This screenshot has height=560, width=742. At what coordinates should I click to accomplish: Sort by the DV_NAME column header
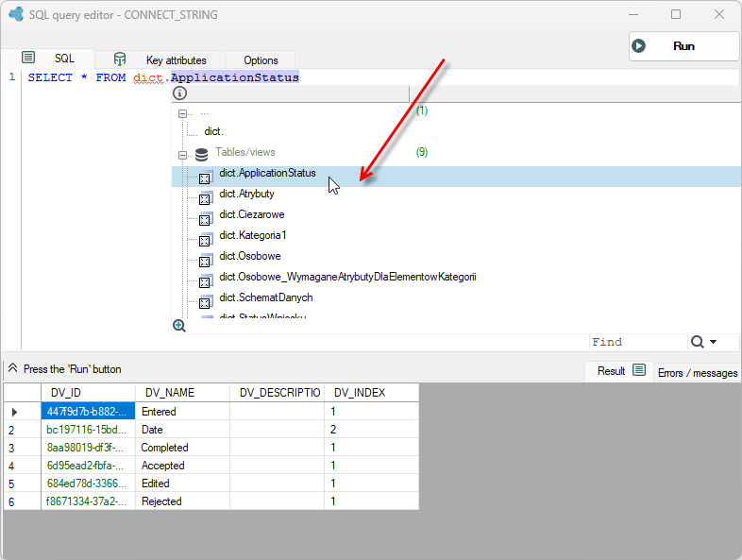click(182, 393)
